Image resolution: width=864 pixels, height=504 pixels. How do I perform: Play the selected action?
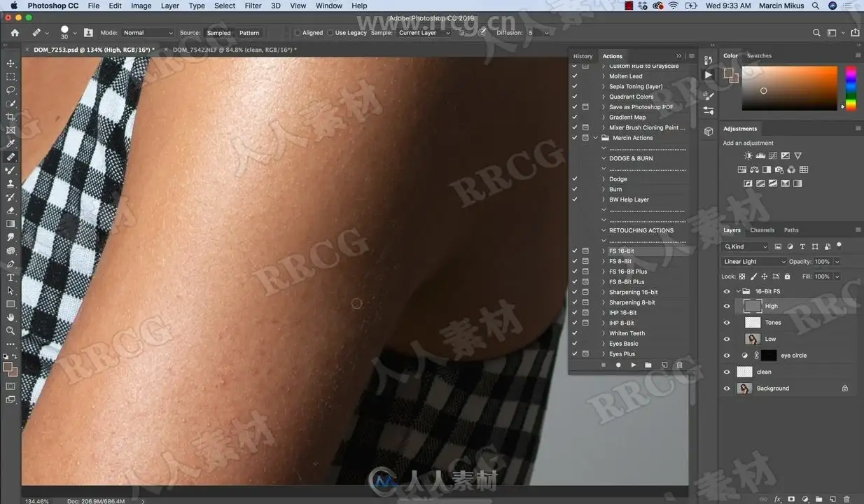point(634,365)
